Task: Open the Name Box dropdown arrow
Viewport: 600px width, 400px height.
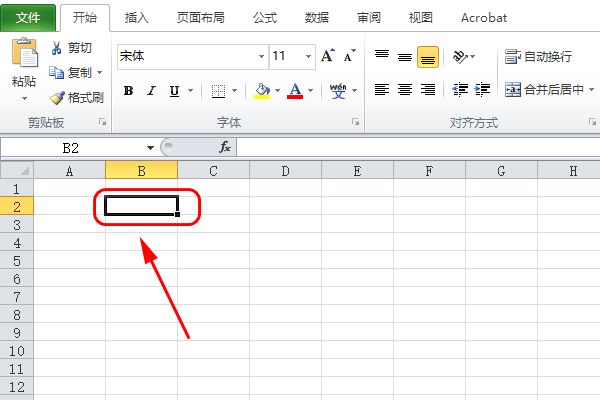Action: [150, 148]
